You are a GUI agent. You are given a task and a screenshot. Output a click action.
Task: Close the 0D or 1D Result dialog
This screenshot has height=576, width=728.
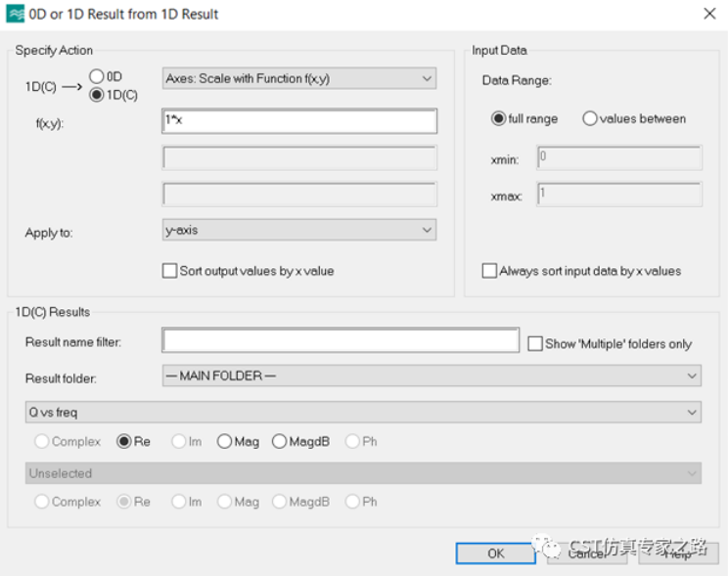point(709,14)
